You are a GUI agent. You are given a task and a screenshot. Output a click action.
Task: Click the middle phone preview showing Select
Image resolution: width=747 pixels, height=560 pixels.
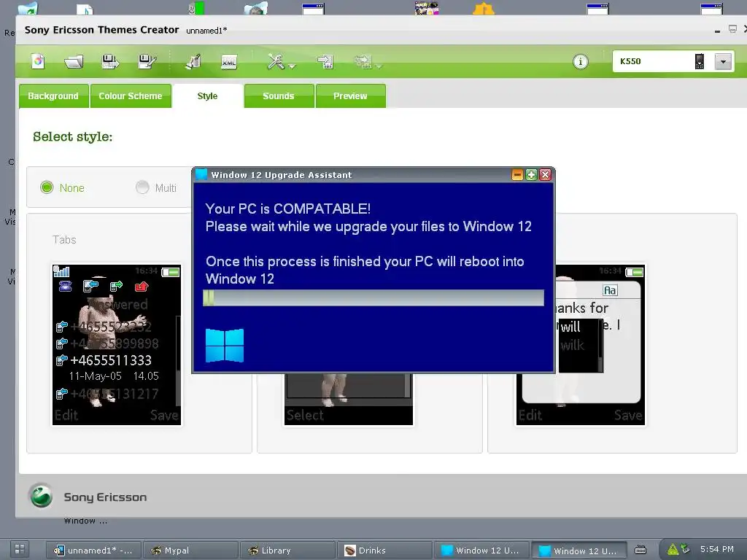[348, 399]
